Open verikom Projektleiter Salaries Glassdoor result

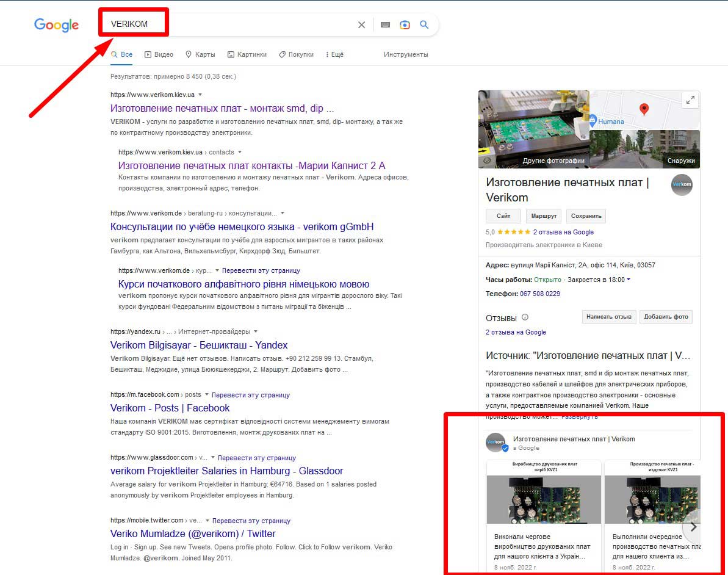pos(226,471)
